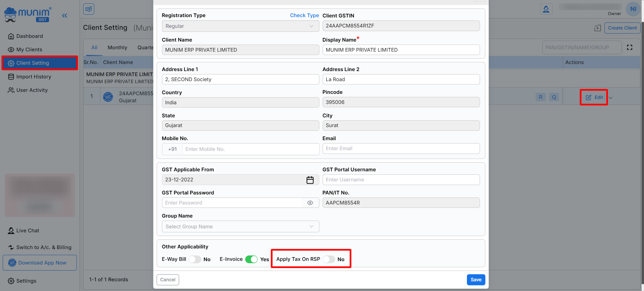Switch to the Monthly tab

coord(117,48)
